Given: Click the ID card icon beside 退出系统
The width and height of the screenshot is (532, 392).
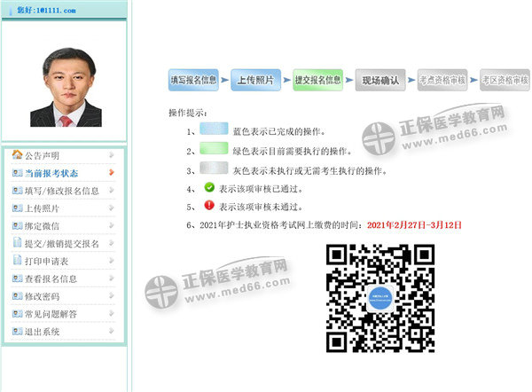Looking at the screenshot, I should (x=17, y=332).
